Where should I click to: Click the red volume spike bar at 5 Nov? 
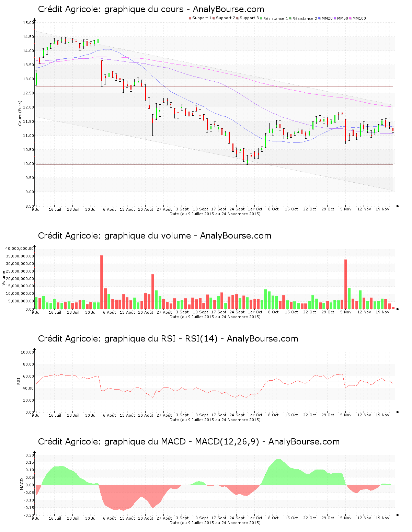(346, 284)
